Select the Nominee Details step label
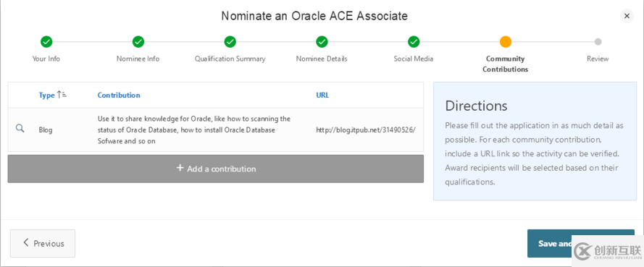644x267 pixels. pos(322,59)
